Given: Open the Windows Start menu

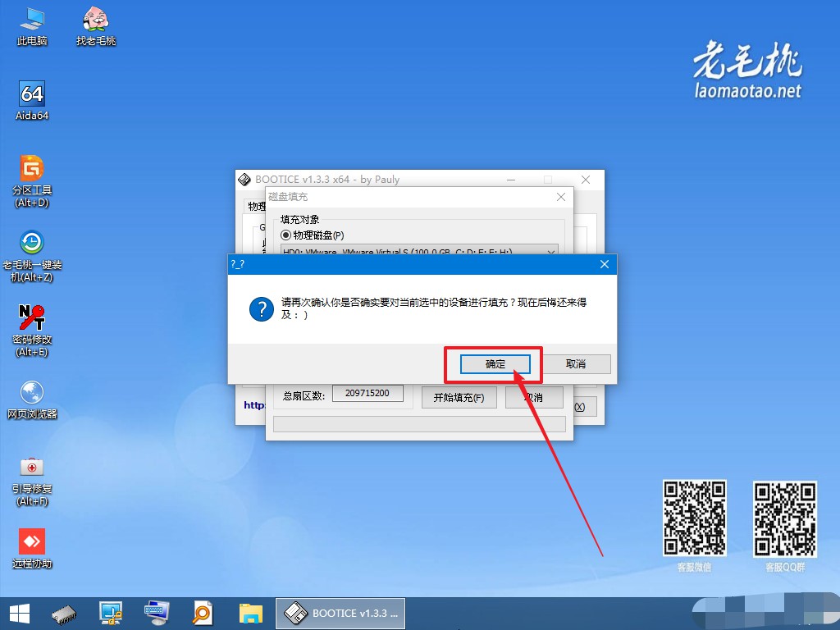Looking at the screenshot, I should click(20, 614).
